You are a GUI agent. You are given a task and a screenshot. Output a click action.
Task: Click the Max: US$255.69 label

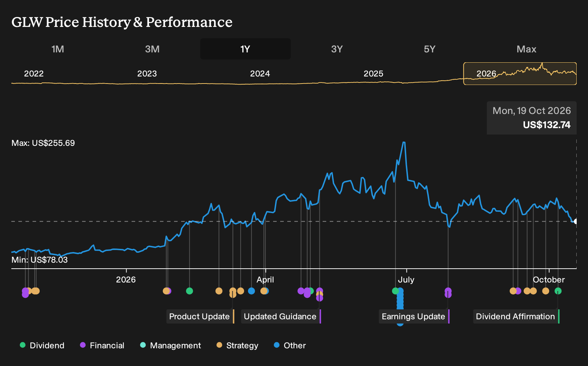[x=43, y=143]
